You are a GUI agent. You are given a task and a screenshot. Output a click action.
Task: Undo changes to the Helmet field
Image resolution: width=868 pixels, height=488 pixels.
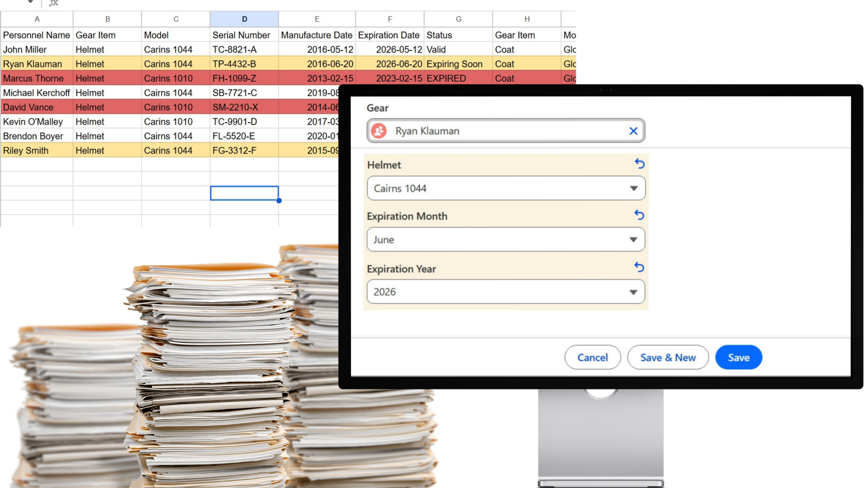(x=640, y=163)
